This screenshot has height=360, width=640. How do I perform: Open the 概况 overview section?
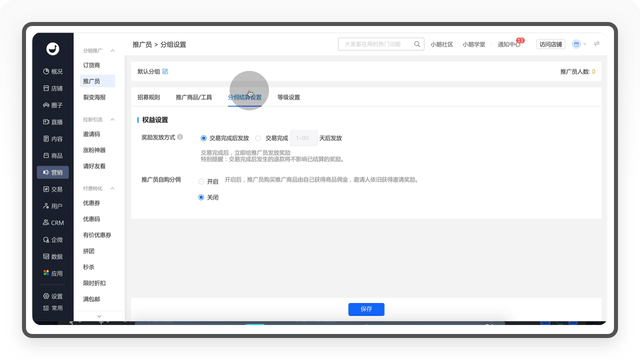point(53,71)
